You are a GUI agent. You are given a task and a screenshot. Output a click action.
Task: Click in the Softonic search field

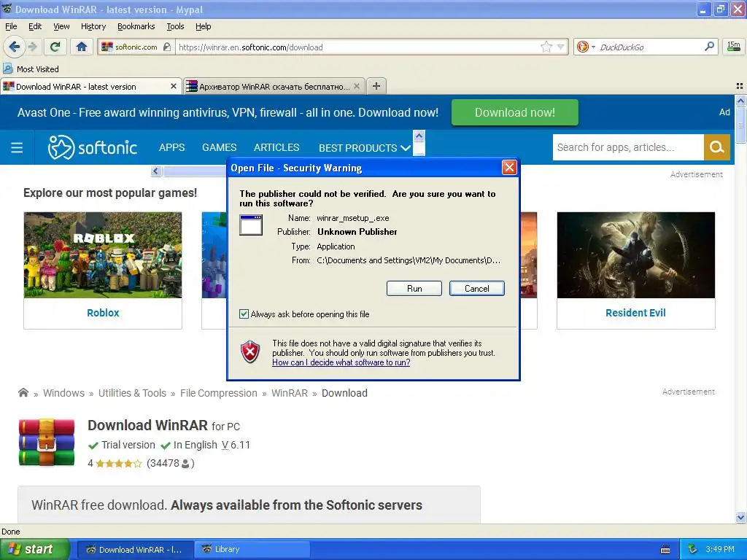tap(628, 147)
